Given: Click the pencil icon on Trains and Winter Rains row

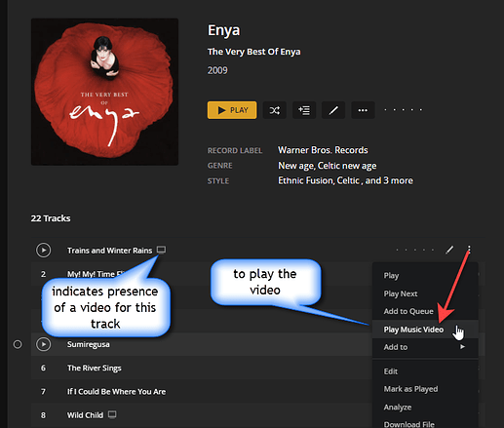Looking at the screenshot, I should (449, 250).
